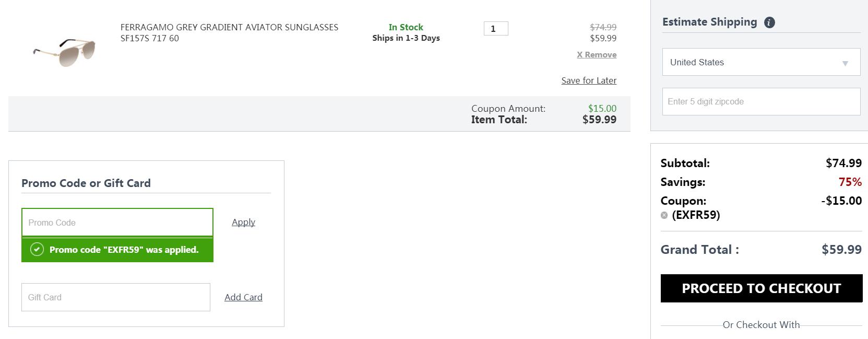
Task: Click the Save for Later link
Action: pyautogui.click(x=589, y=80)
